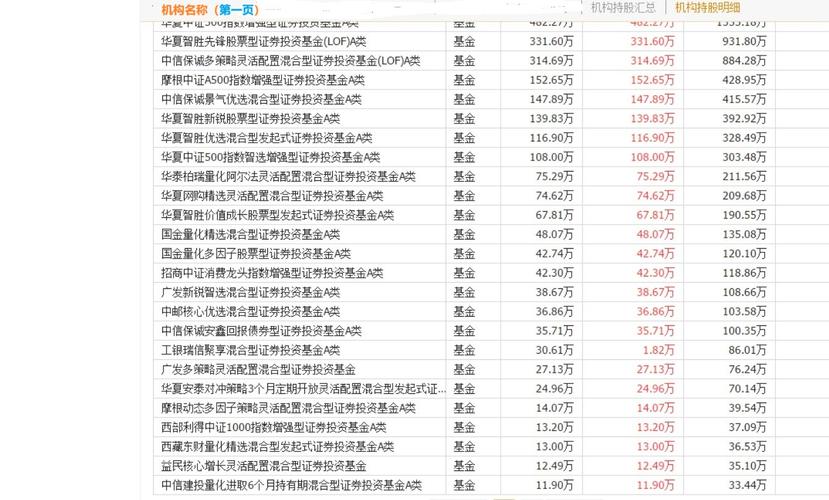Screen dimensions: 829x500
Task: Click market value 190.55万
Action: pos(744,215)
